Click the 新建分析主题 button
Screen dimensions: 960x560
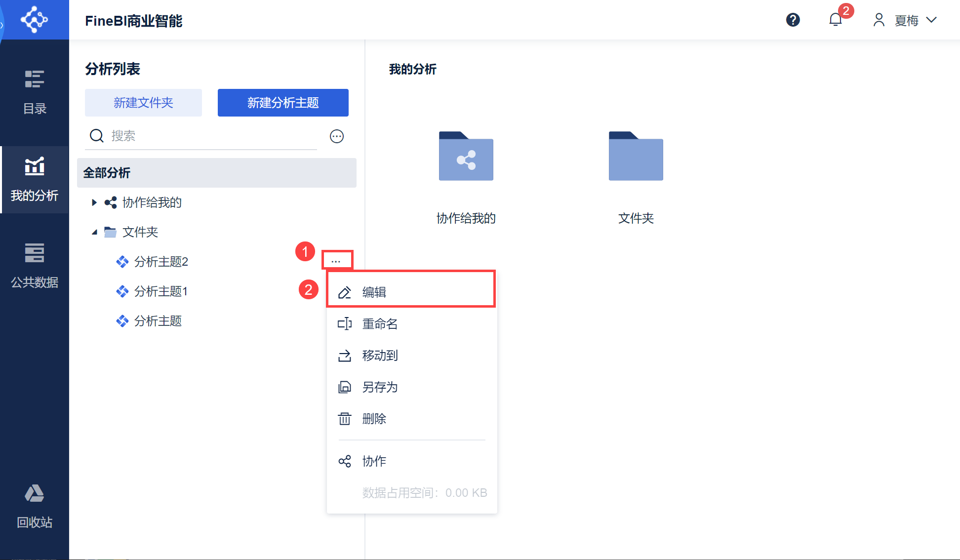pos(283,103)
